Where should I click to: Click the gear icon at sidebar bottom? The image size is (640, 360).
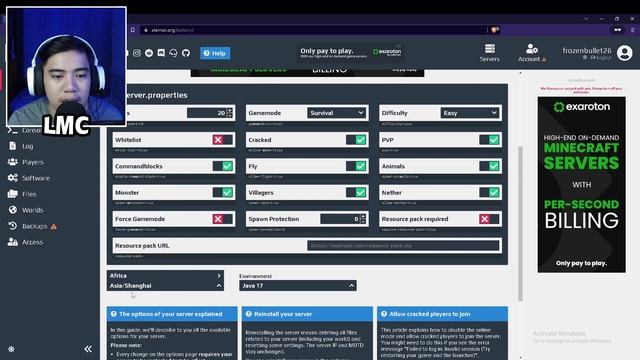pos(11,349)
